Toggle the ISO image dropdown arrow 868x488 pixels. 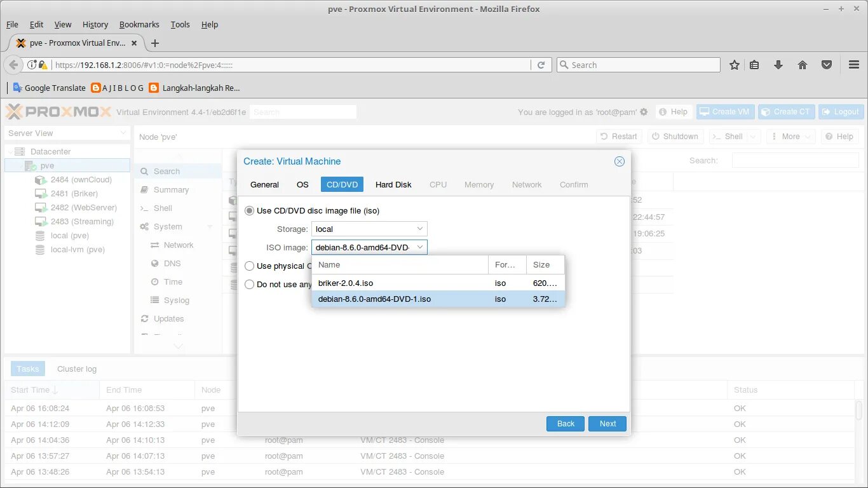click(419, 247)
